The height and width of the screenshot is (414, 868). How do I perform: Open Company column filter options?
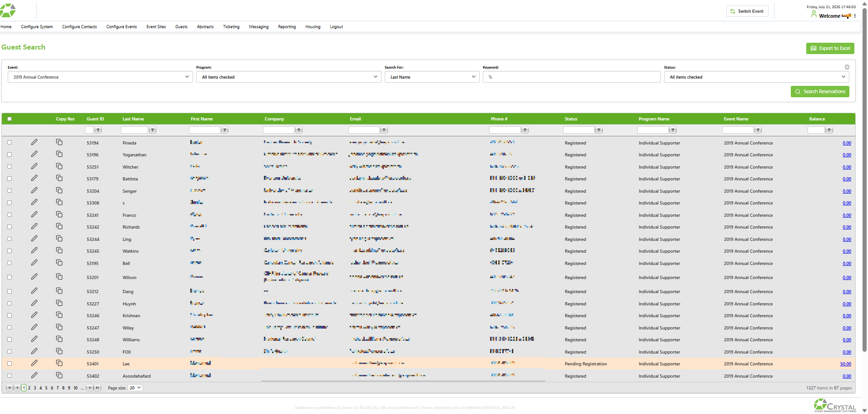[x=299, y=130]
